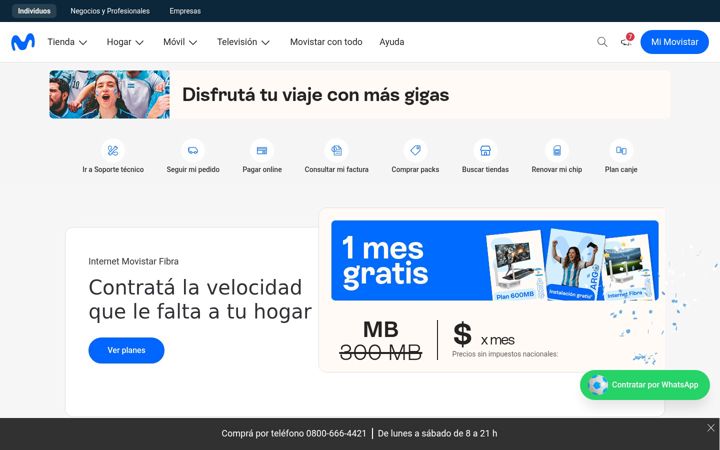Switch to Negocios y Profesionales
Viewport: 720px width, 450px height.
point(110,11)
